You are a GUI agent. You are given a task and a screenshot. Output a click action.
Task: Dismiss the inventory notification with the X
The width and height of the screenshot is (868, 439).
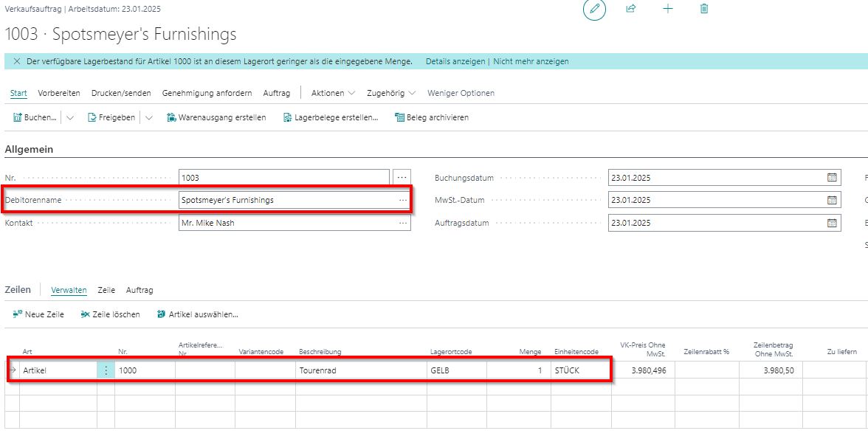[16, 61]
